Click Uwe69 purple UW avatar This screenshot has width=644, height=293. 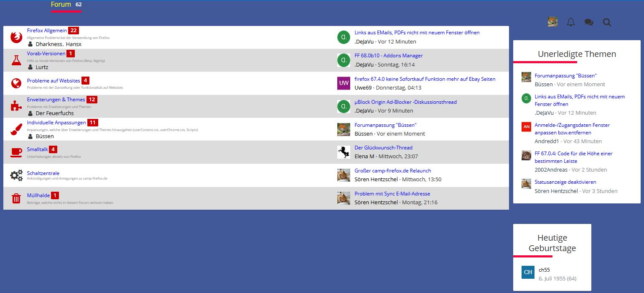344,83
